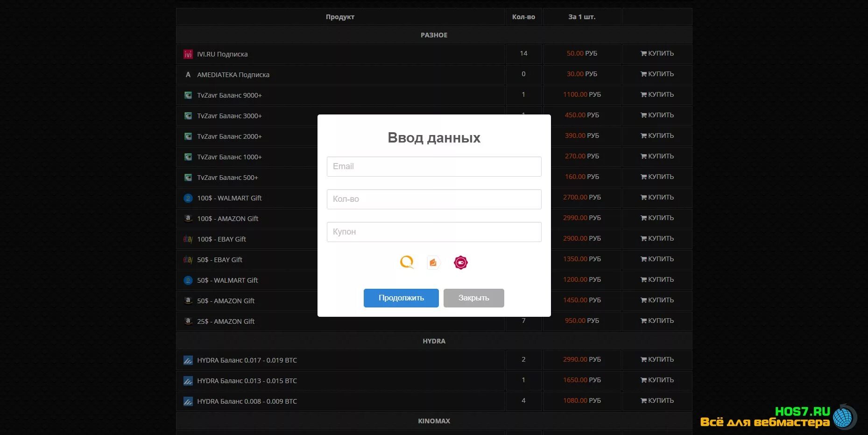Click the 100$ EBAY Gift icon
The image size is (868, 435).
pyautogui.click(x=188, y=239)
